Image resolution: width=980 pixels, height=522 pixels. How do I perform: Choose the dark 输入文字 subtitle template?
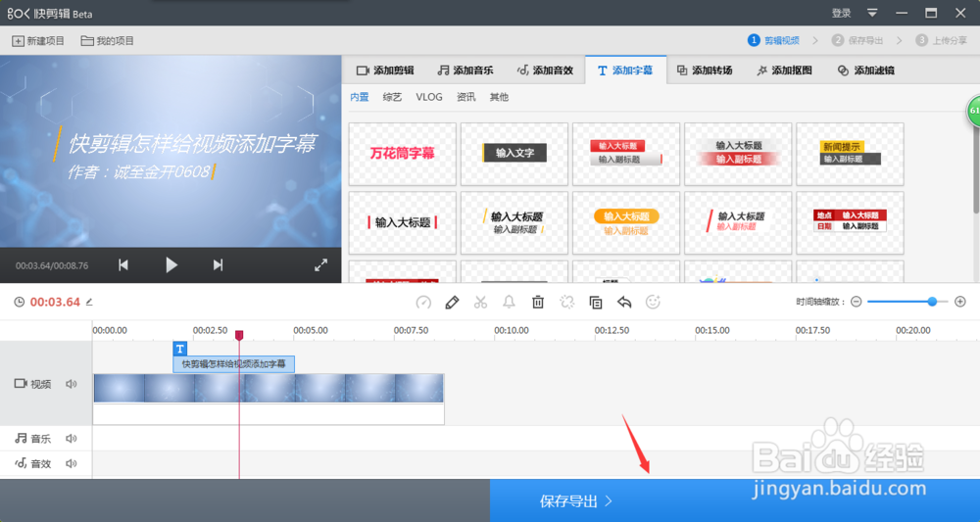coord(514,154)
